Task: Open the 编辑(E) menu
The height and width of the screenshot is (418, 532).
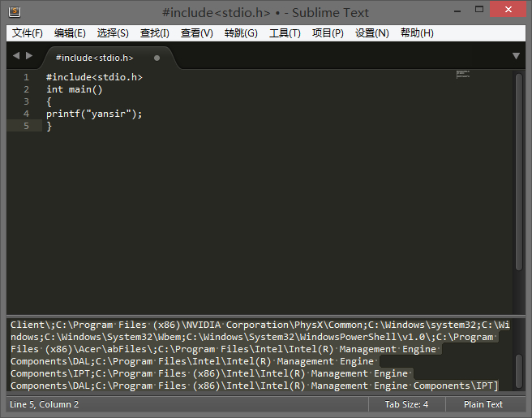Action: [70, 33]
